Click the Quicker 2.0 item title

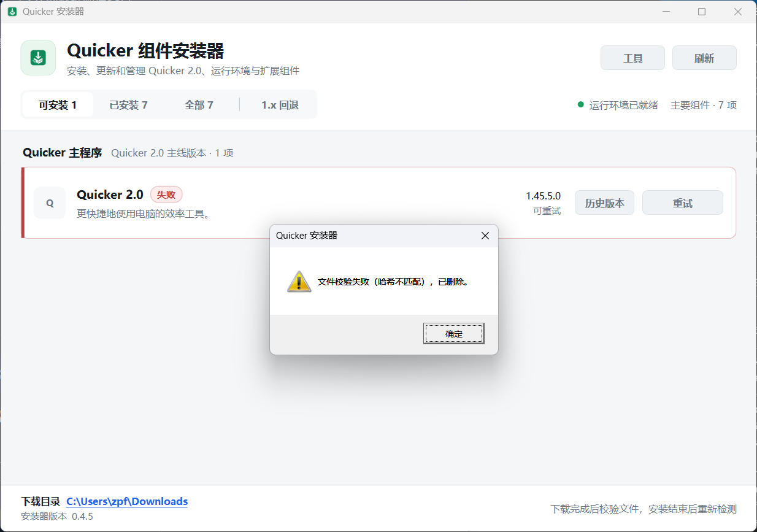[110, 195]
